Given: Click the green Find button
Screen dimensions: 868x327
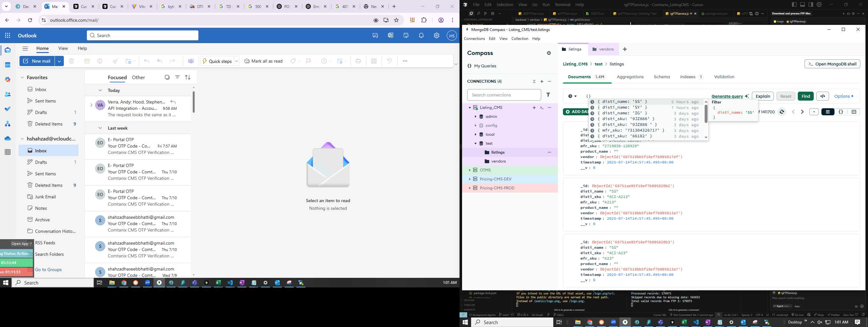Looking at the screenshot, I should click(806, 96).
